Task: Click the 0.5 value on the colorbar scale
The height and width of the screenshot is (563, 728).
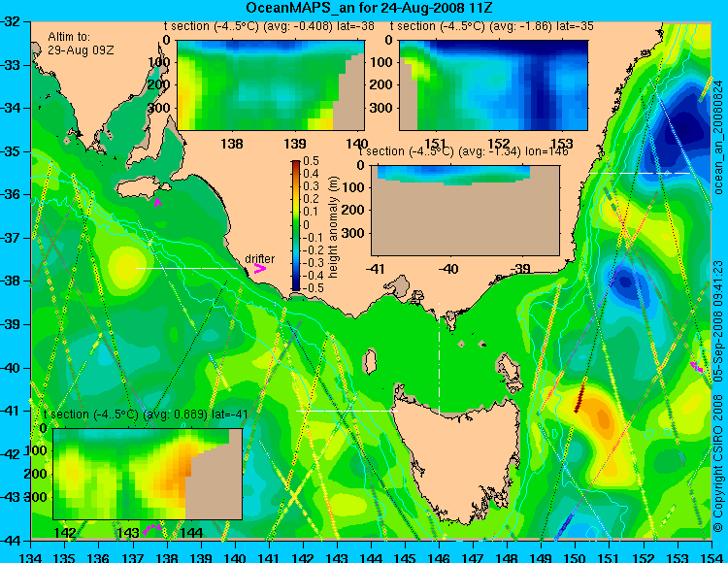Action: click(311, 161)
